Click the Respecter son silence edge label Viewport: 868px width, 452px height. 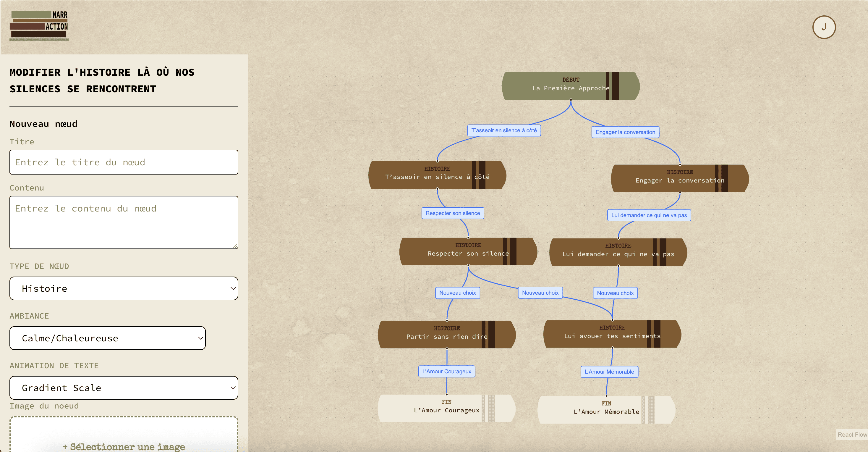pyautogui.click(x=452, y=213)
